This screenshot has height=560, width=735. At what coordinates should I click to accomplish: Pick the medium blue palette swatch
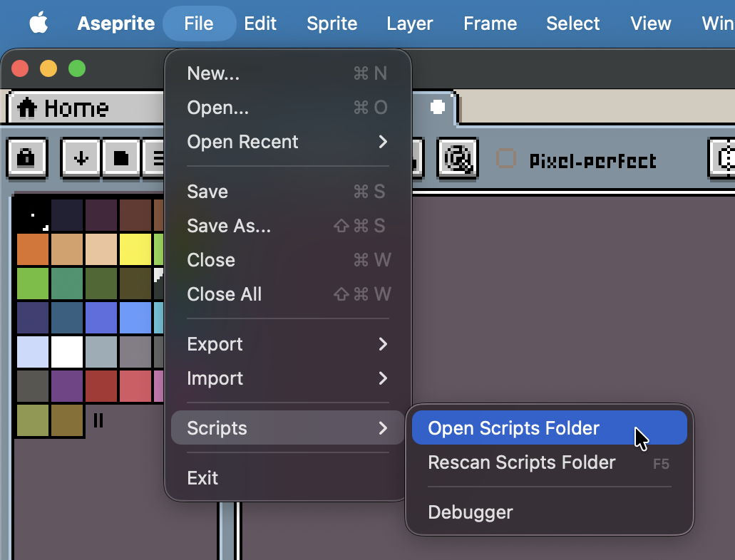[101, 318]
